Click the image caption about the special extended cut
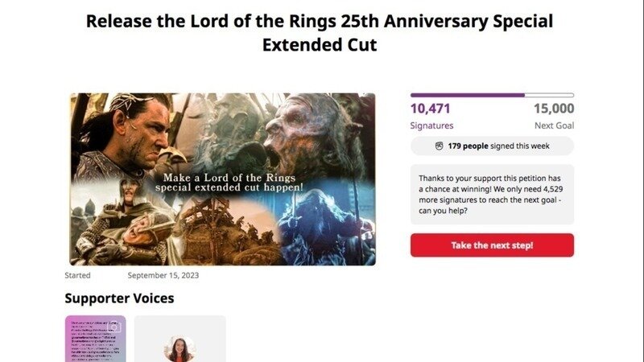 click(x=233, y=183)
